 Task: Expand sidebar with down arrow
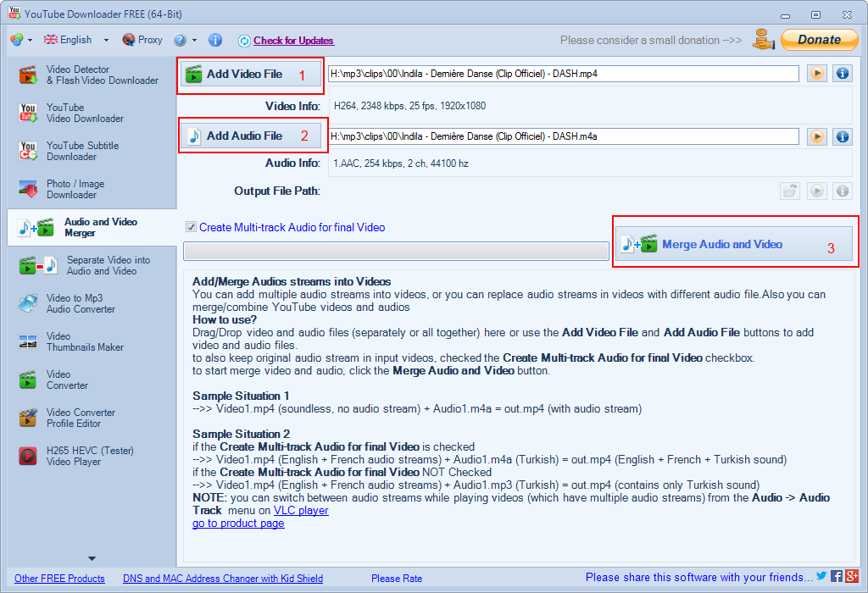pos(92,559)
